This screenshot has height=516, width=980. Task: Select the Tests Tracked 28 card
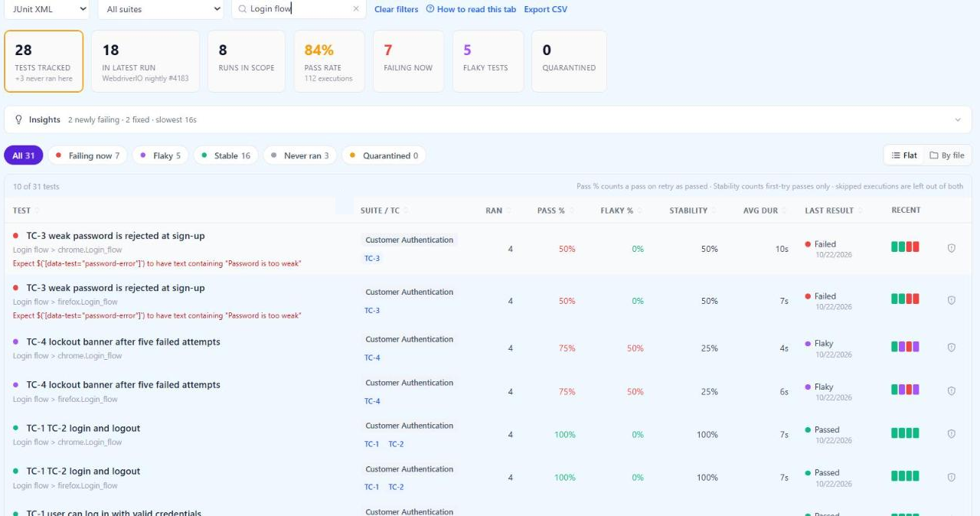click(x=44, y=61)
